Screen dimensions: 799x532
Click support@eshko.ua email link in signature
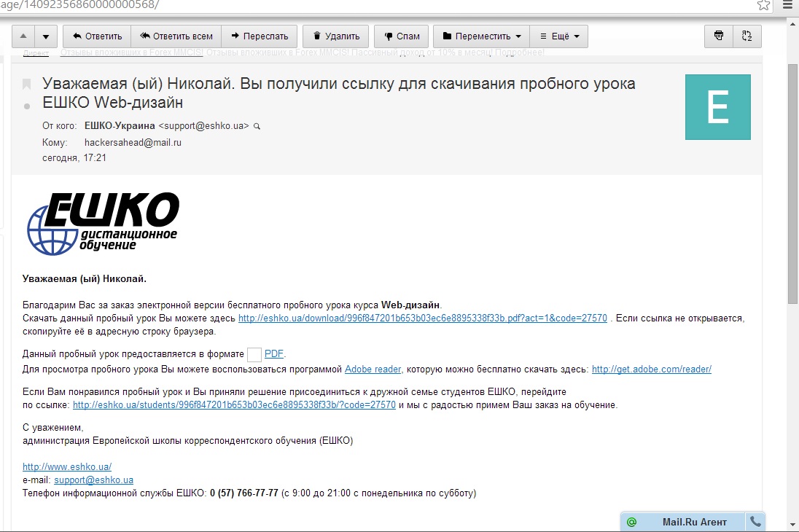94,480
